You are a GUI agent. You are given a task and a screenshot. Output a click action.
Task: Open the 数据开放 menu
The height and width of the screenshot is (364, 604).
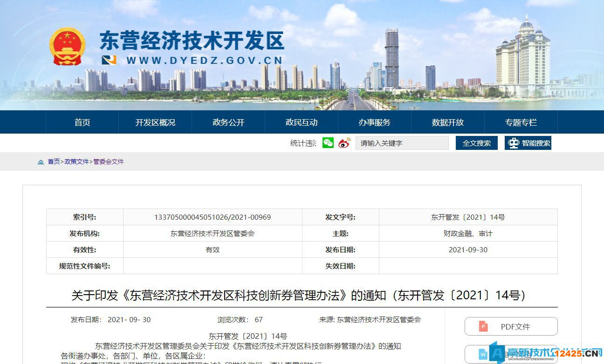(447, 122)
